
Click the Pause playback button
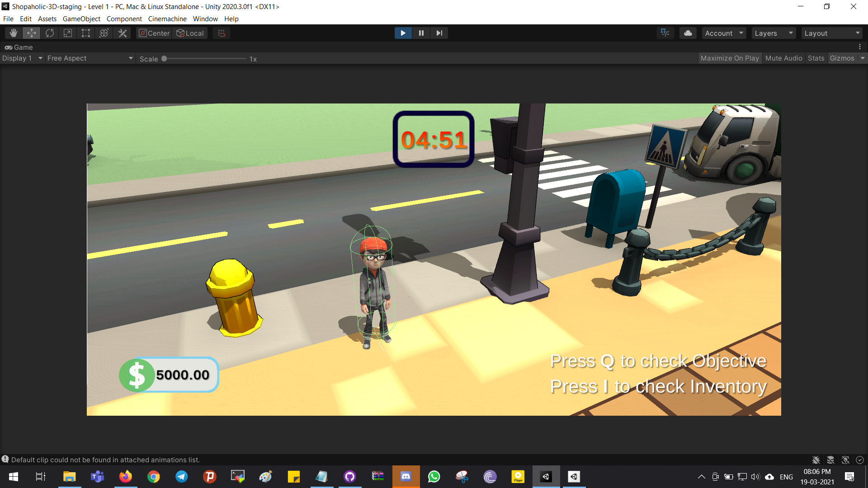(x=421, y=33)
